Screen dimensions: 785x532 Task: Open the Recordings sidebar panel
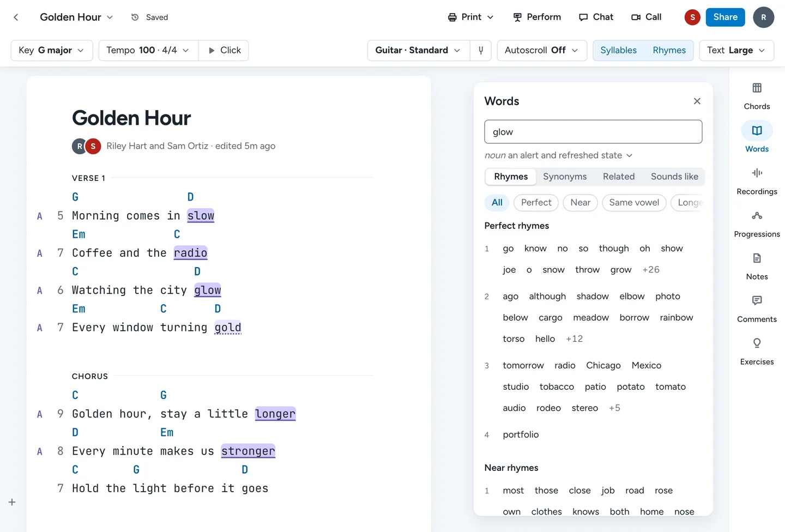[x=757, y=181]
